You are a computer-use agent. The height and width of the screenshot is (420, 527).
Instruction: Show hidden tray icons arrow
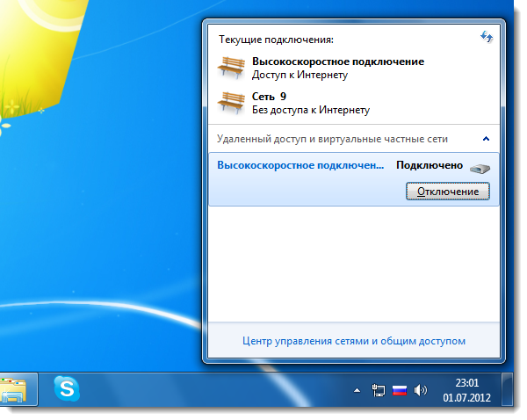coord(357,390)
